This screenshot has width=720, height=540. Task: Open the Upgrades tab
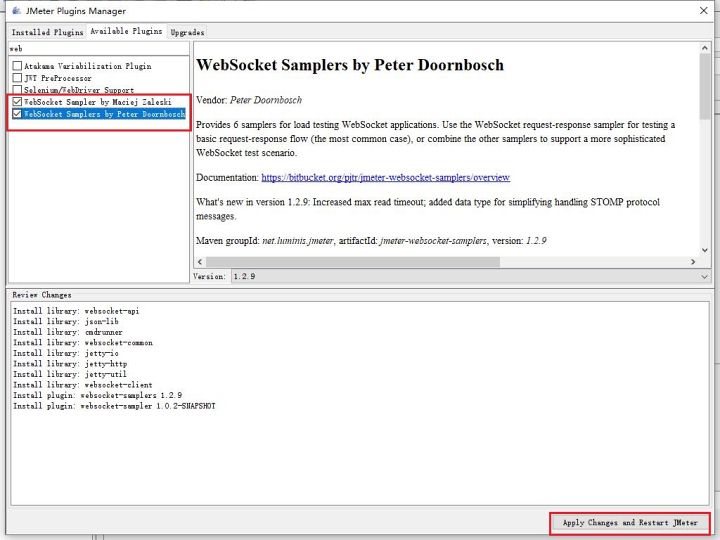(x=187, y=32)
